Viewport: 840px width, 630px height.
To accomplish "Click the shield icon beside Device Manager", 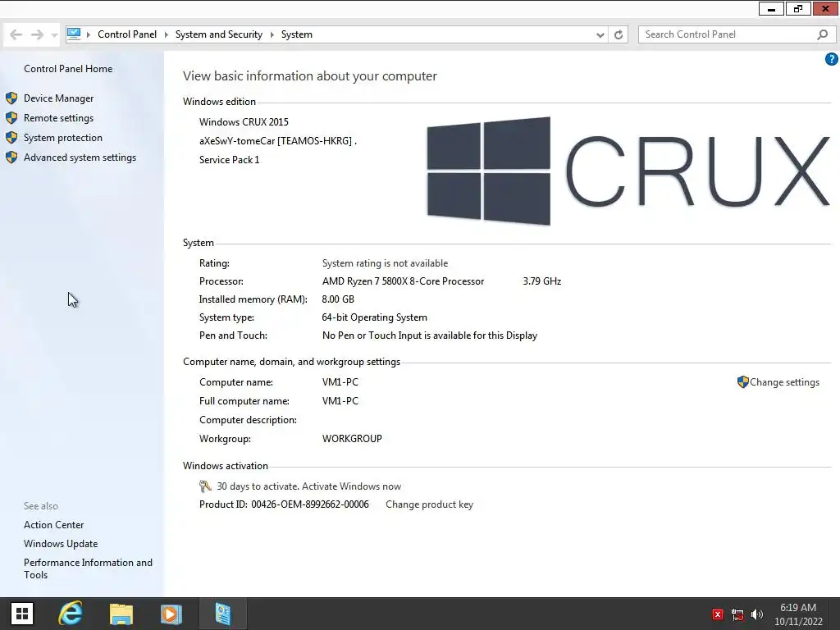I will (11, 98).
